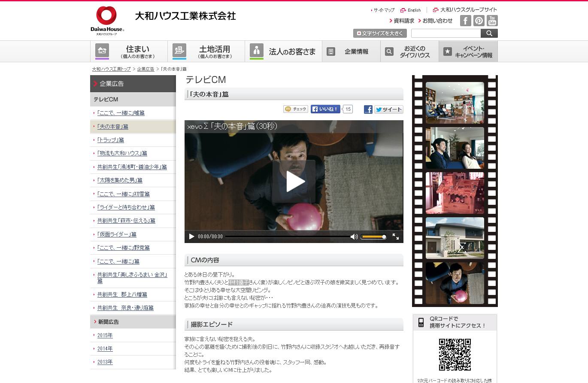
Task: Go to 大和ハウス工業トップ breadcrumb
Action: click(111, 69)
